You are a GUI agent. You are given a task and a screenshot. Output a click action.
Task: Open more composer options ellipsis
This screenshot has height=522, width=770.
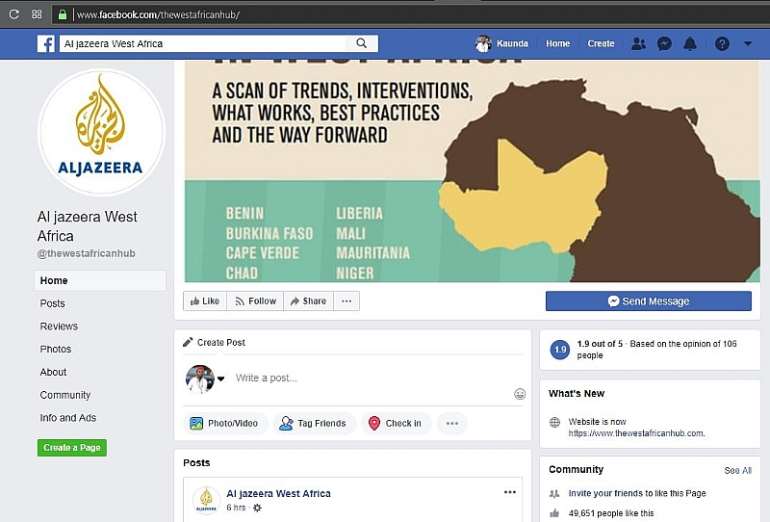click(x=452, y=423)
